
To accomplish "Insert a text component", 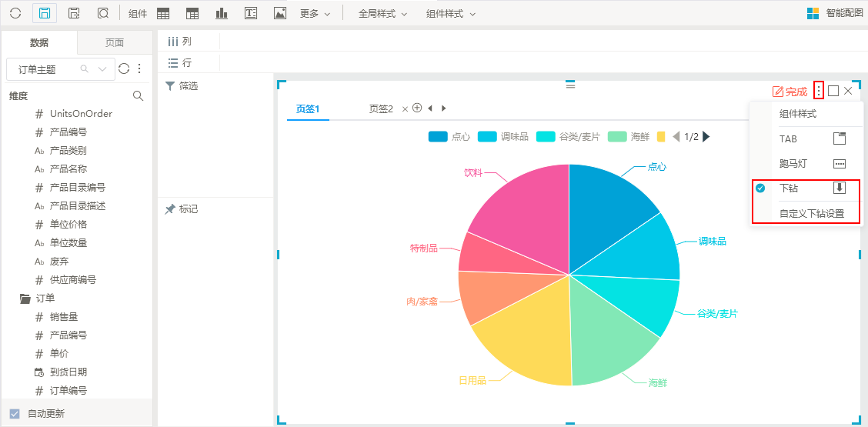I will pyautogui.click(x=251, y=14).
